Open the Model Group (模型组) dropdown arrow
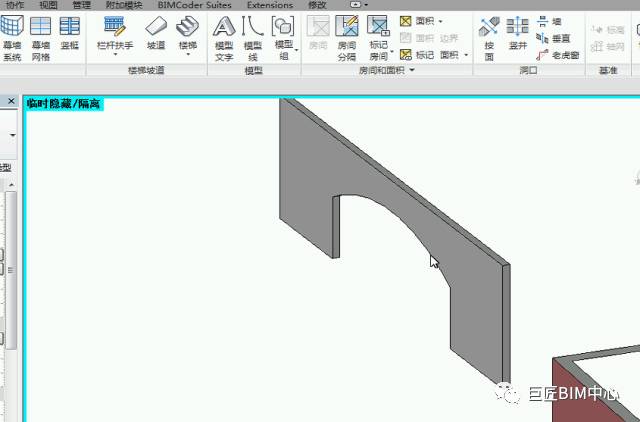Screen dimensions: 640x422 tap(297, 50)
